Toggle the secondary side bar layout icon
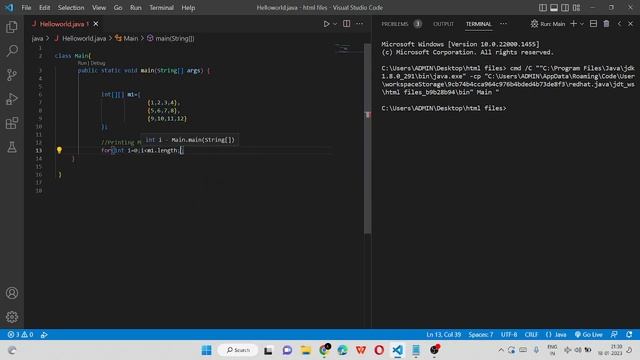This screenshot has width=640, height=360. click(x=565, y=7)
